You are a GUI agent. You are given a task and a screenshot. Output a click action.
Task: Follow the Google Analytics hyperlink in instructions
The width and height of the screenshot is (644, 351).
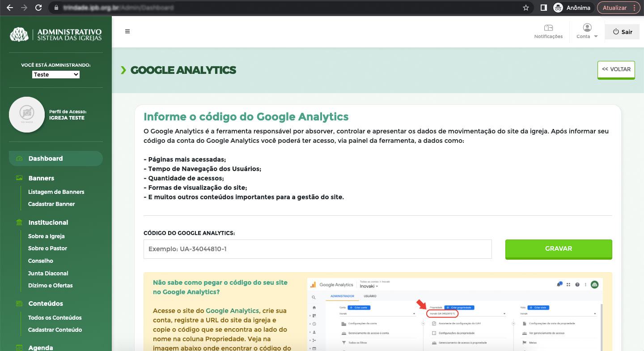point(232,310)
